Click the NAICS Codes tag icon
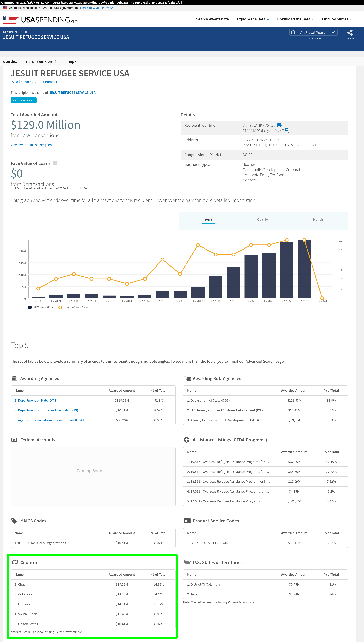The height and width of the screenshot is (642, 364). click(14, 521)
